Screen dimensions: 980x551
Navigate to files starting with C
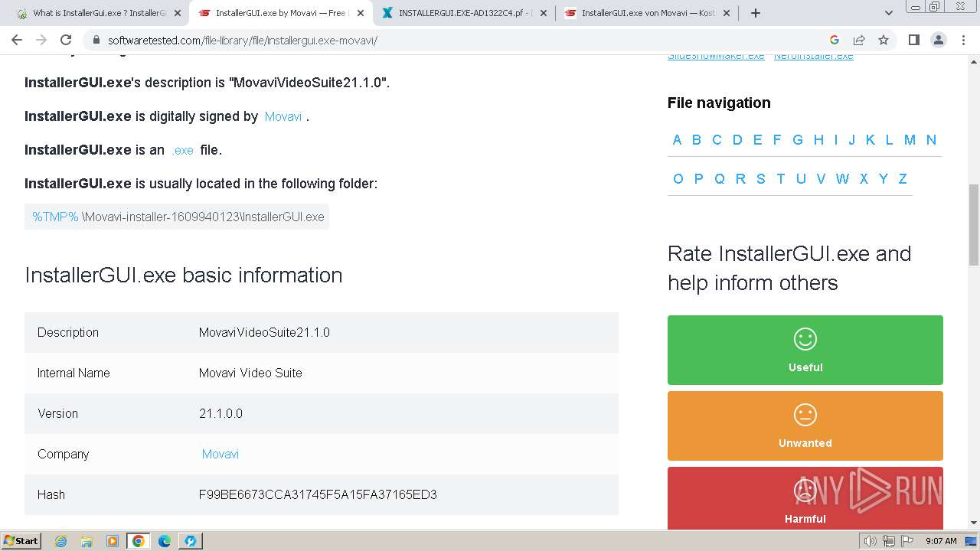(x=717, y=140)
